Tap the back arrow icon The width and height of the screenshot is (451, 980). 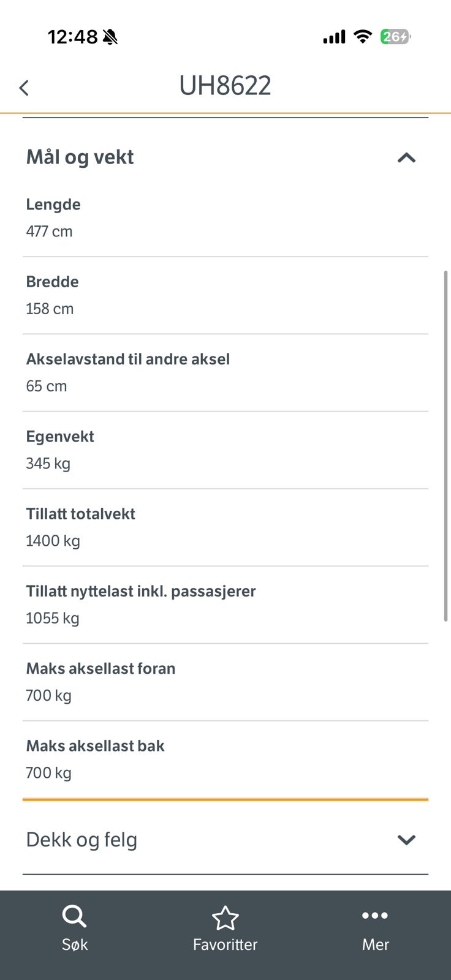tap(24, 88)
